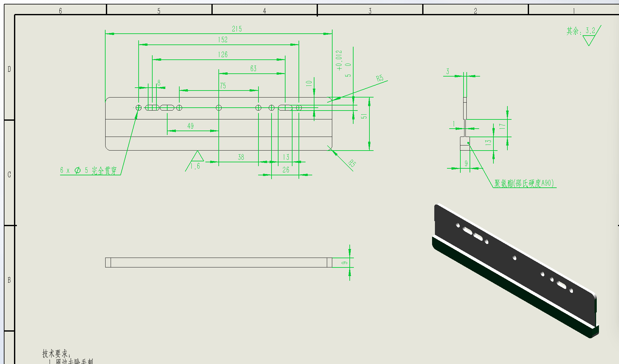Screen dimensions: 619x364
Task: Select the 75 dimension label
Action: 223,86
